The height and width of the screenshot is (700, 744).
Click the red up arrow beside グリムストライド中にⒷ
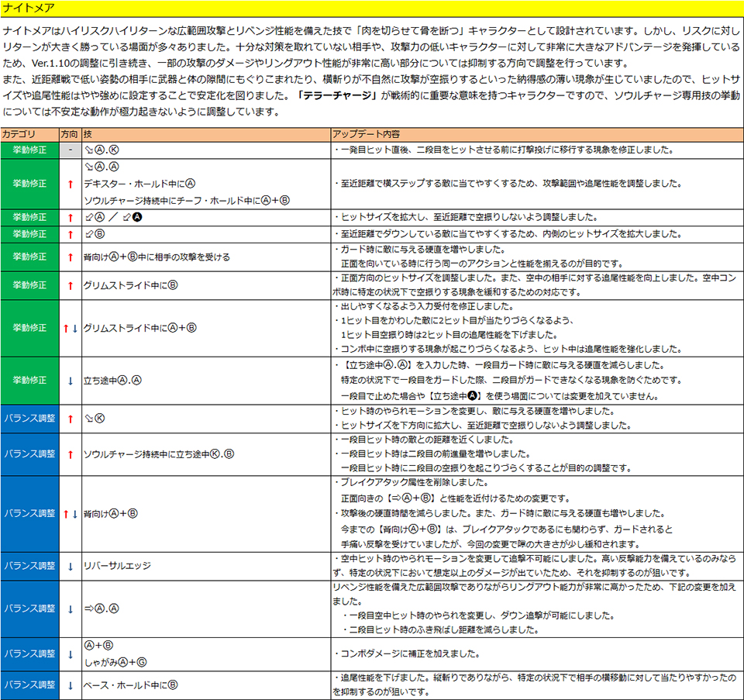click(70, 285)
